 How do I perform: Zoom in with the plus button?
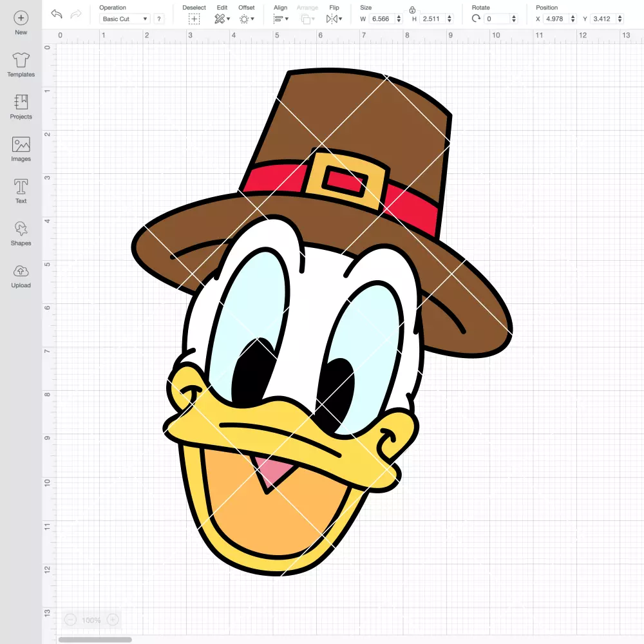[113, 620]
